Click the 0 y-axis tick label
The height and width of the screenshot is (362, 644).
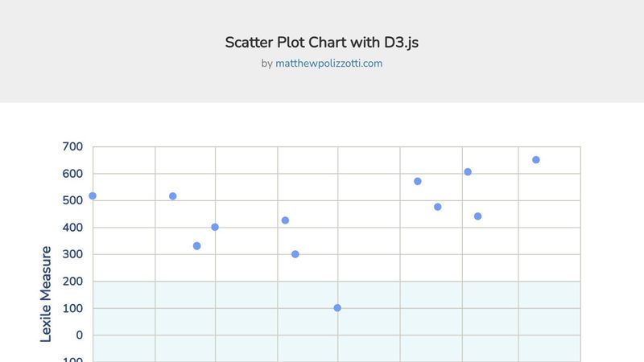(79, 335)
